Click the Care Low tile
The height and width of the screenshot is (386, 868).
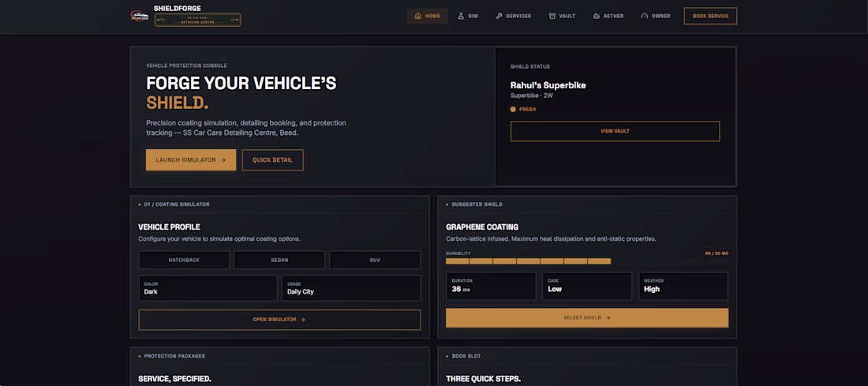587,286
